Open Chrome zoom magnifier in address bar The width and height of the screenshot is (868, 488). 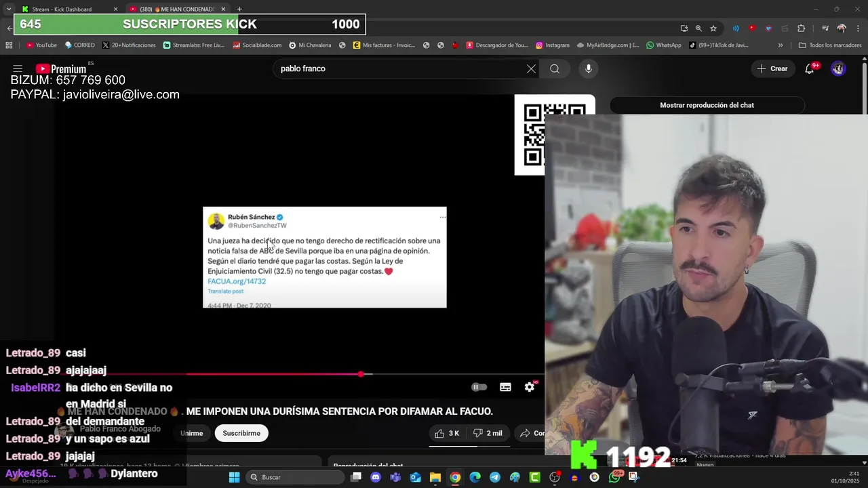pos(698,28)
